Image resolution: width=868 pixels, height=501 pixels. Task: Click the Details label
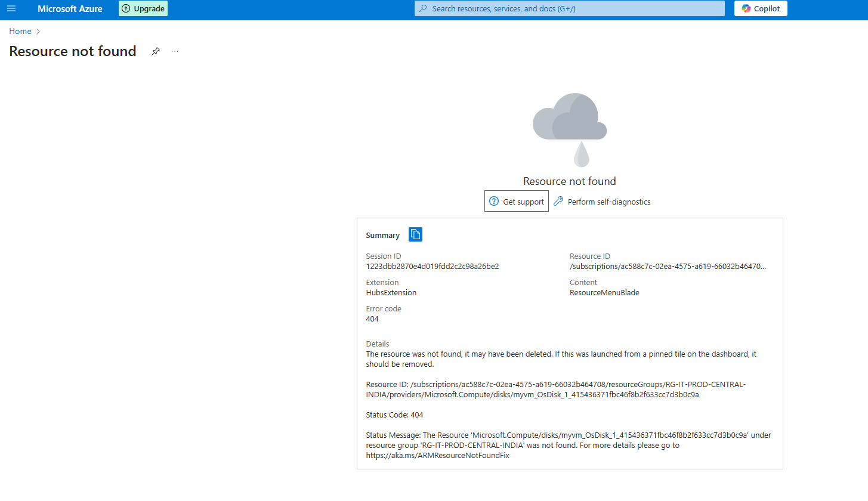point(378,344)
